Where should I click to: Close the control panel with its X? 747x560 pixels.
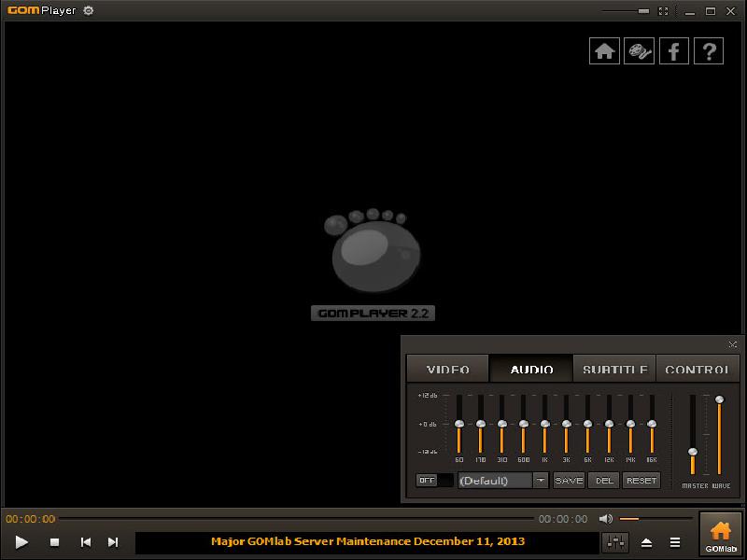(732, 344)
